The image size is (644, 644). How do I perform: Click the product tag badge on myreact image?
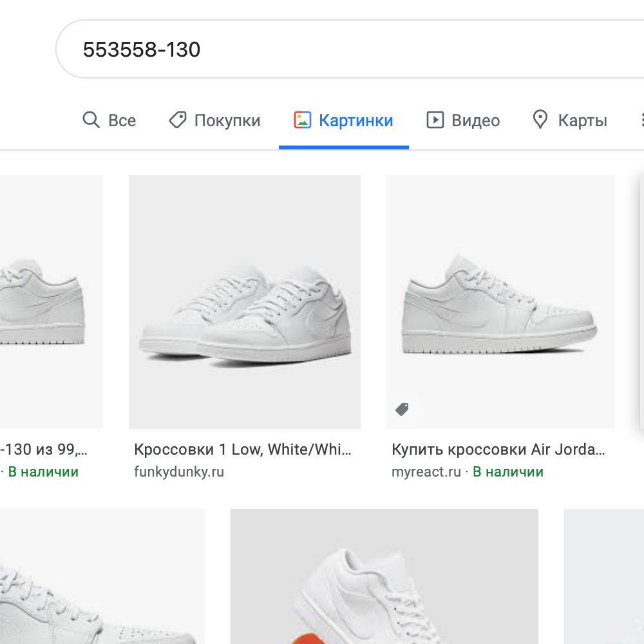point(402,410)
